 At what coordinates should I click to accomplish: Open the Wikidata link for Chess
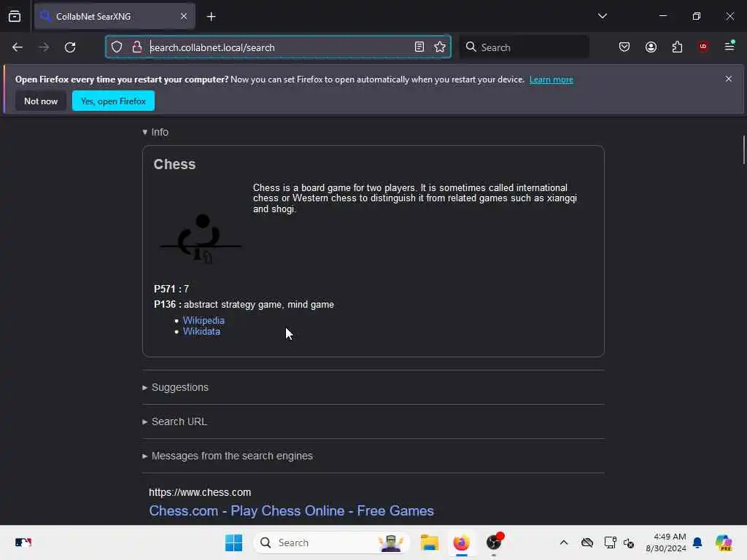click(201, 332)
